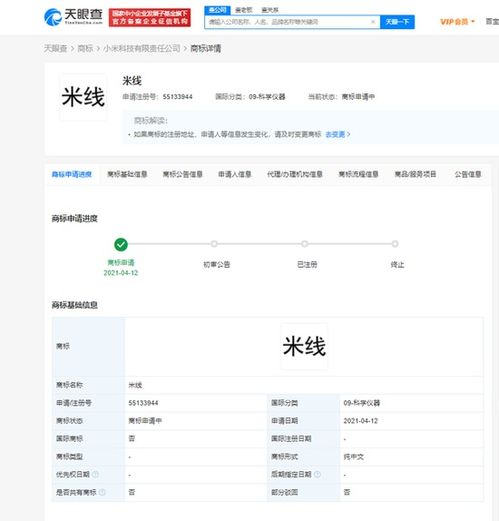Click the 商标详情 breadcrumb text
This screenshot has height=521, width=499.
click(206, 49)
